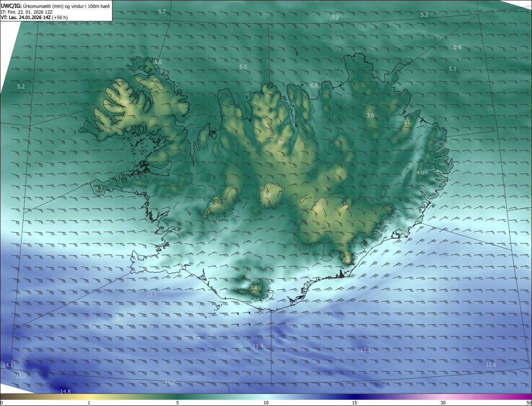Click the 5.1 value label

[x=453, y=69]
